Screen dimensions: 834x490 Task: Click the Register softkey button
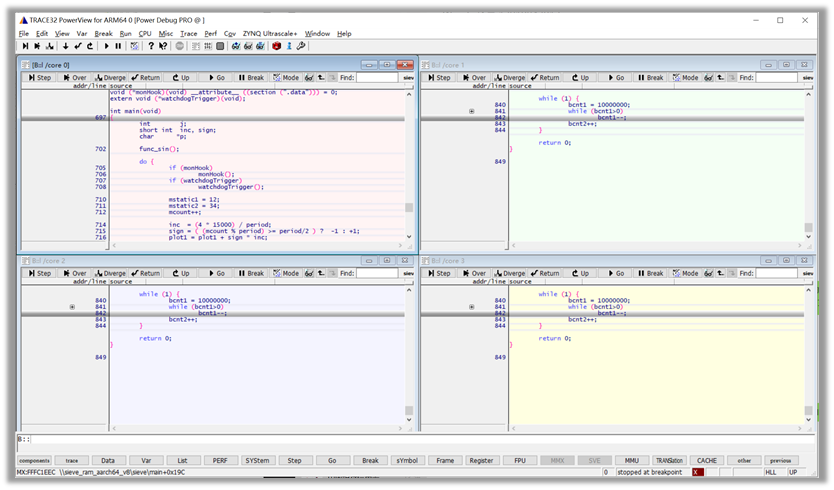coord(481,461)
